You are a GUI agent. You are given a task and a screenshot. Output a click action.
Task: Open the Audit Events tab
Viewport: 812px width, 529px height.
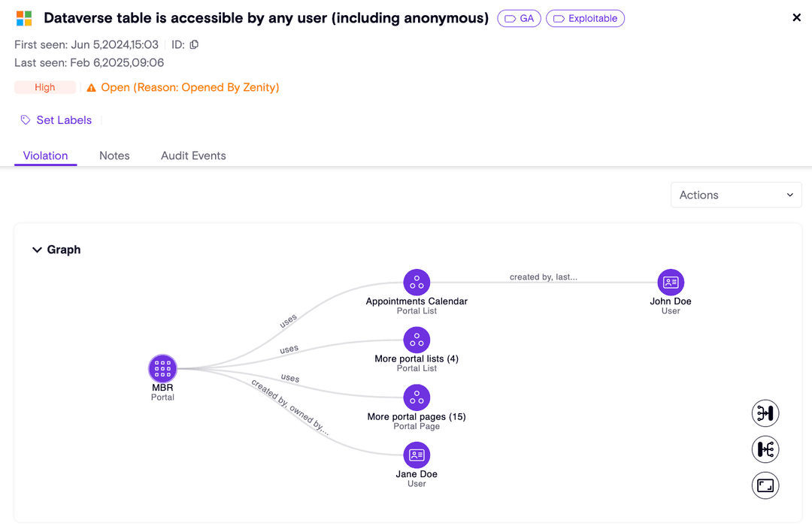click(193, 156)
